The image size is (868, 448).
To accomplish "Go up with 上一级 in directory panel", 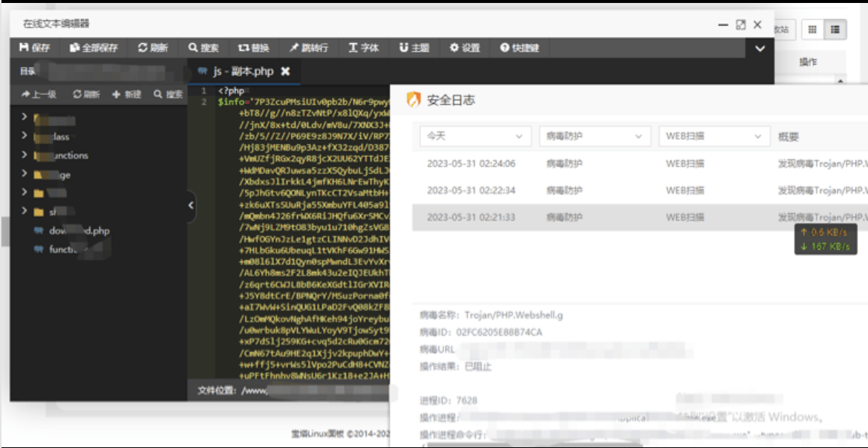I will (39, 94).
